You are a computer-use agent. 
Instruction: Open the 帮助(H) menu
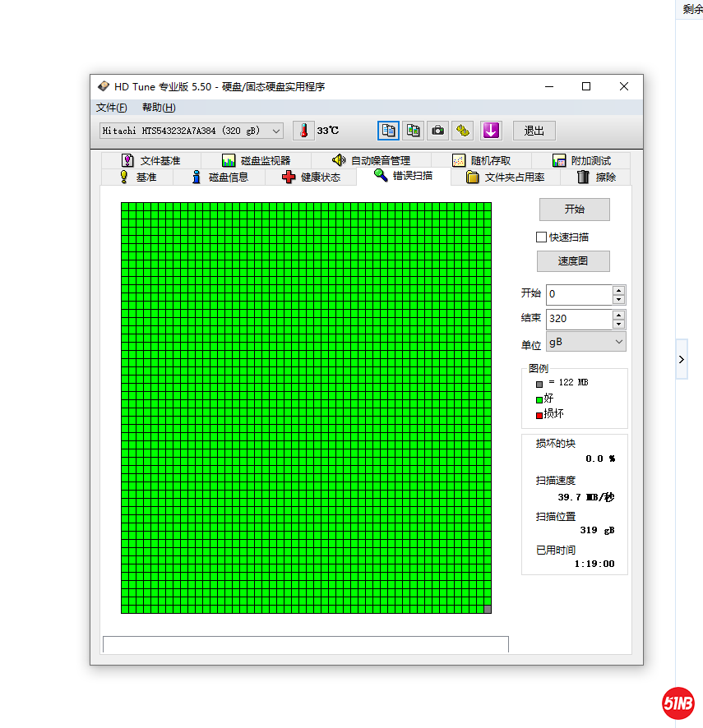point(159,108)
